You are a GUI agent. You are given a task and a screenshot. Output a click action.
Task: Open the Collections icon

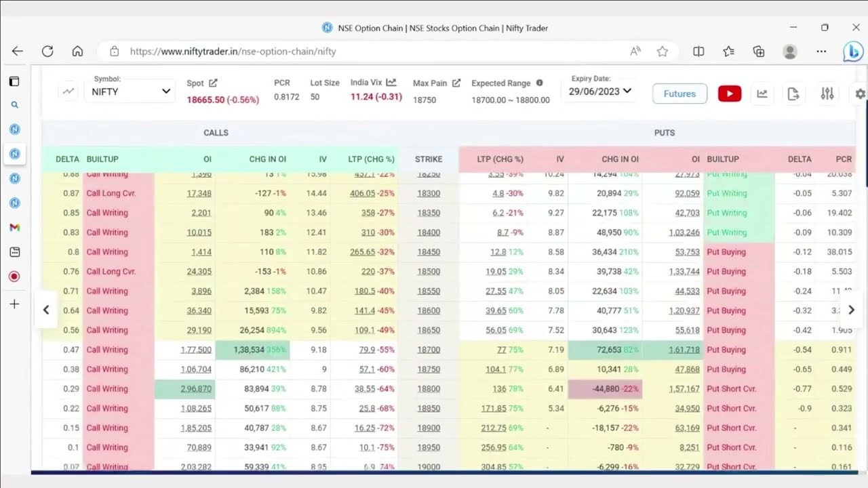pyautogui.click(x=759, y=51)
